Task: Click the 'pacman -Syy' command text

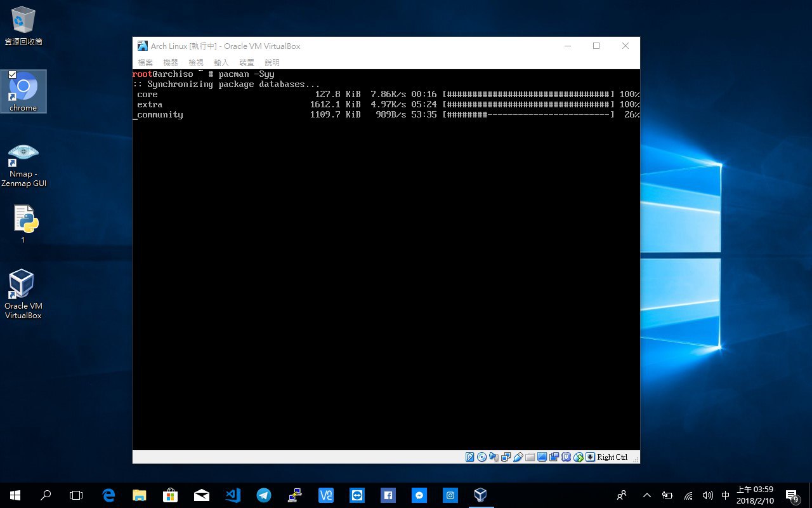Action: coord(246,74)
